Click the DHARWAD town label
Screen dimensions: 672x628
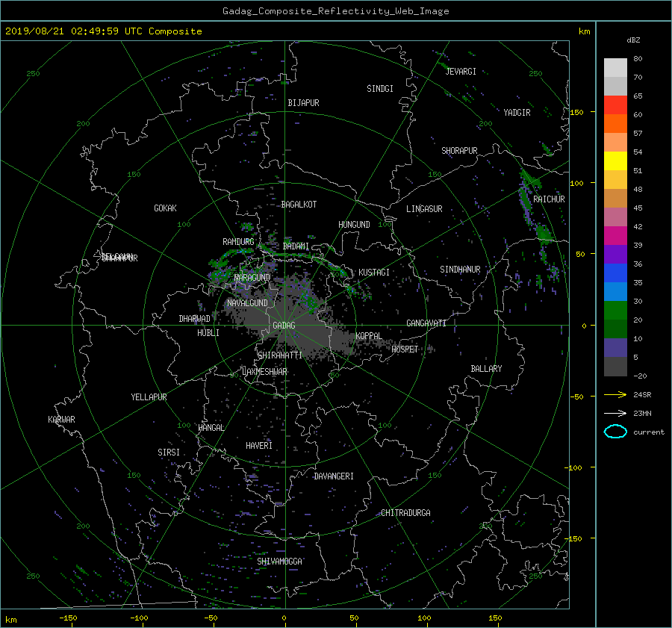[x=195, y=319]
